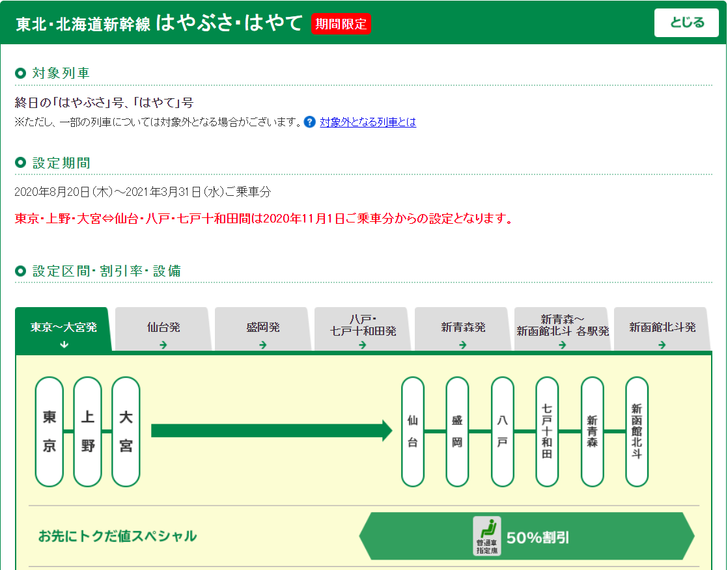Click the 設定区間・割引率・設備 heading
The height and width of the screenshot is (570, 728).
[x=106, y=271]
